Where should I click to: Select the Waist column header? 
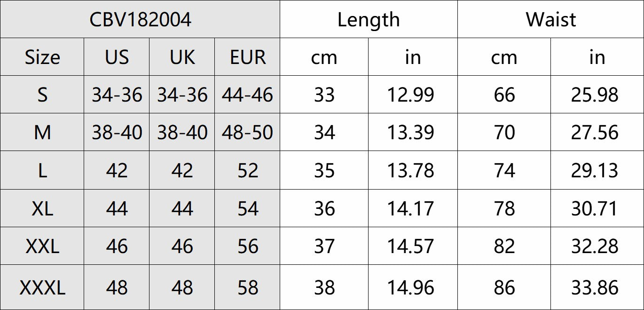(550, 20)
